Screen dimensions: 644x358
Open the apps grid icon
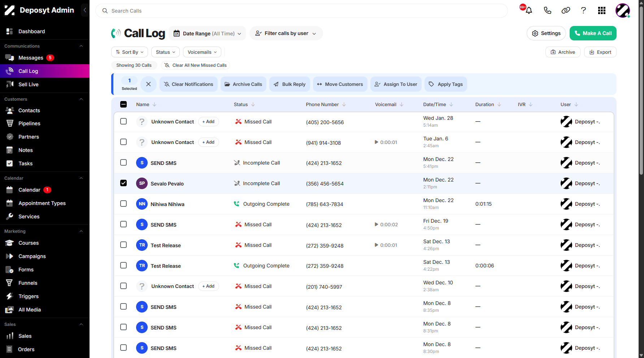pos(602,10)
